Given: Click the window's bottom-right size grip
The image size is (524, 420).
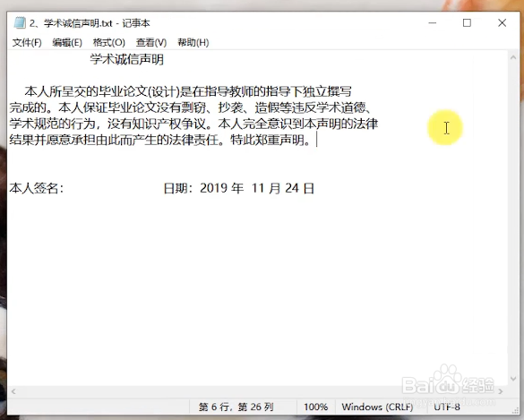Looking at the screenshot, I should (x=515, y=411).
